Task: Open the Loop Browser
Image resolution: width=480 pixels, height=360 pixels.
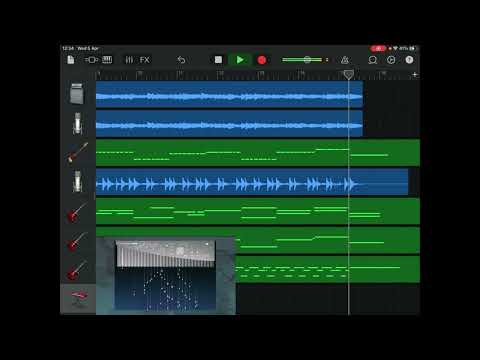Action: point(372,60)
